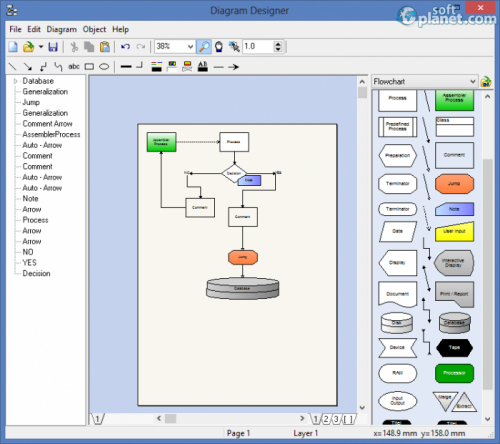500x444 pixels.
Task: Open the dropdown arrow beside Open icon
Action: [x=41, y=47]
